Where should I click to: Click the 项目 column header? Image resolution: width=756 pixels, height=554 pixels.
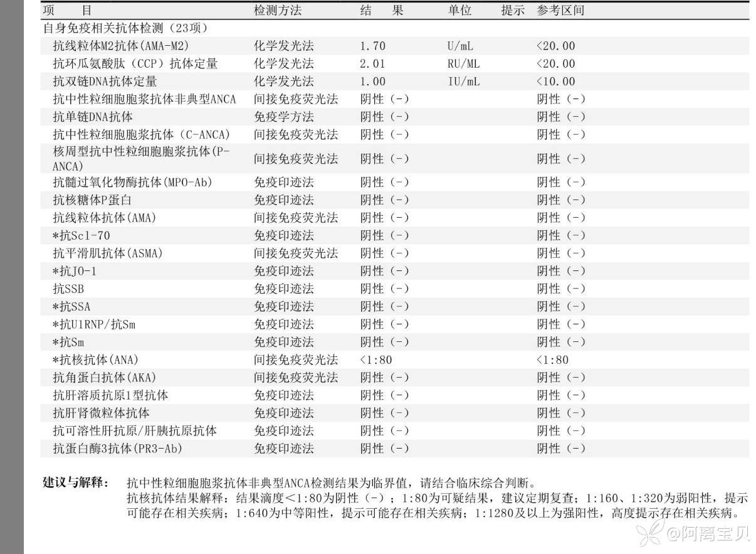[x=68, y=11]
